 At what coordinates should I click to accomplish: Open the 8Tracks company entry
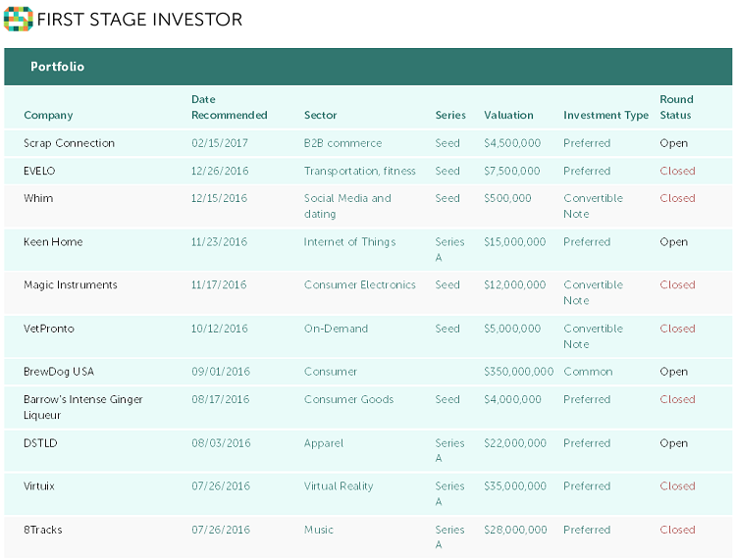click(43, 530)
